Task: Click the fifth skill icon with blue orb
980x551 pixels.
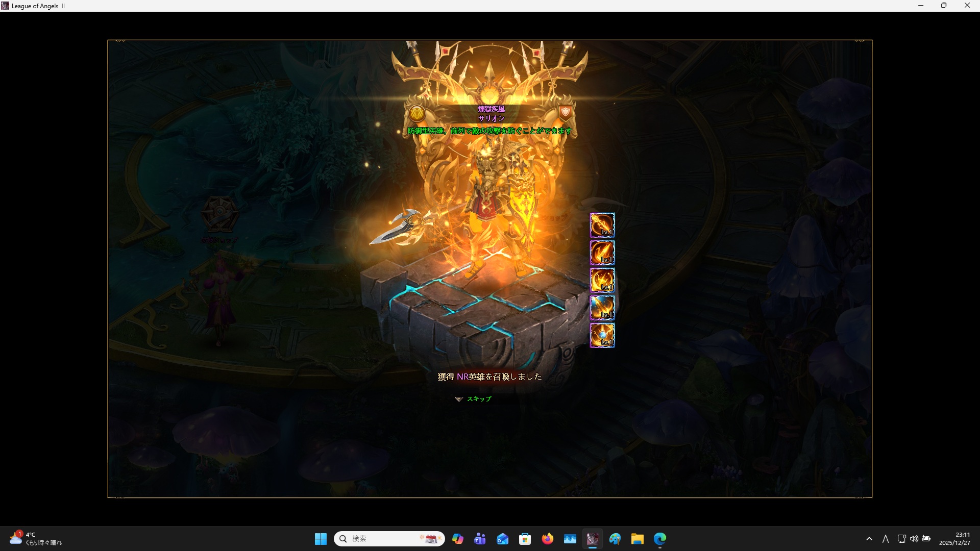Action: (x=602, y=335)
